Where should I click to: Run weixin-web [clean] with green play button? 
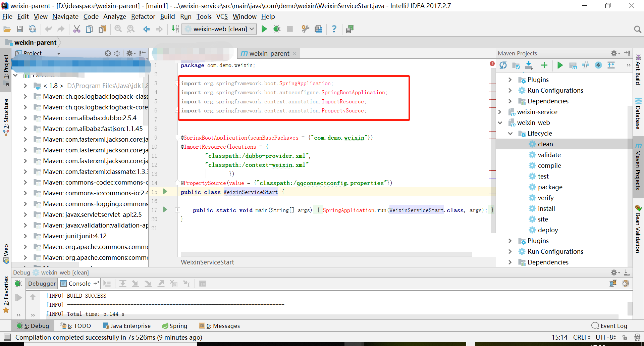[264, 29]
